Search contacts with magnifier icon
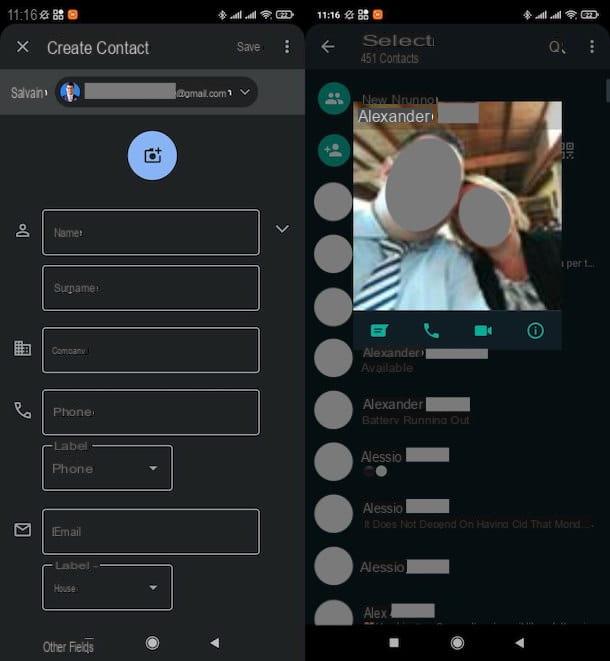The image size is (610, 661). click(557, 47)
